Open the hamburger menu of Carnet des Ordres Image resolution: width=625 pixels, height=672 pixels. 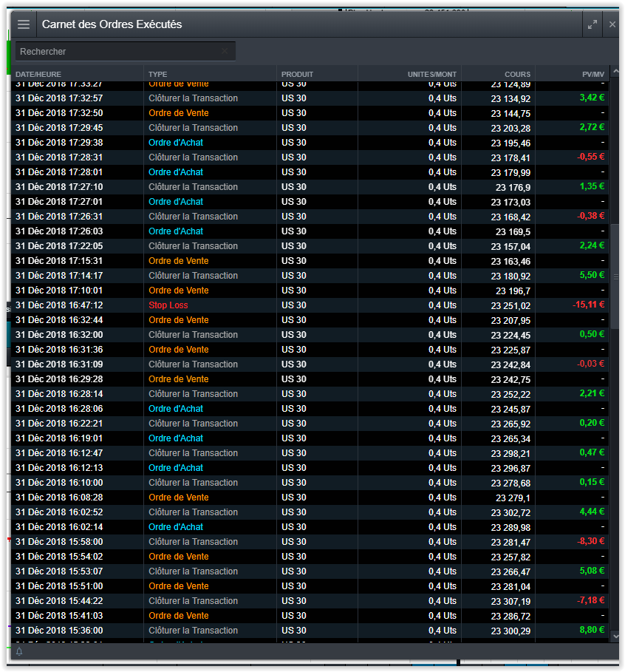click(x=24, y=24)
